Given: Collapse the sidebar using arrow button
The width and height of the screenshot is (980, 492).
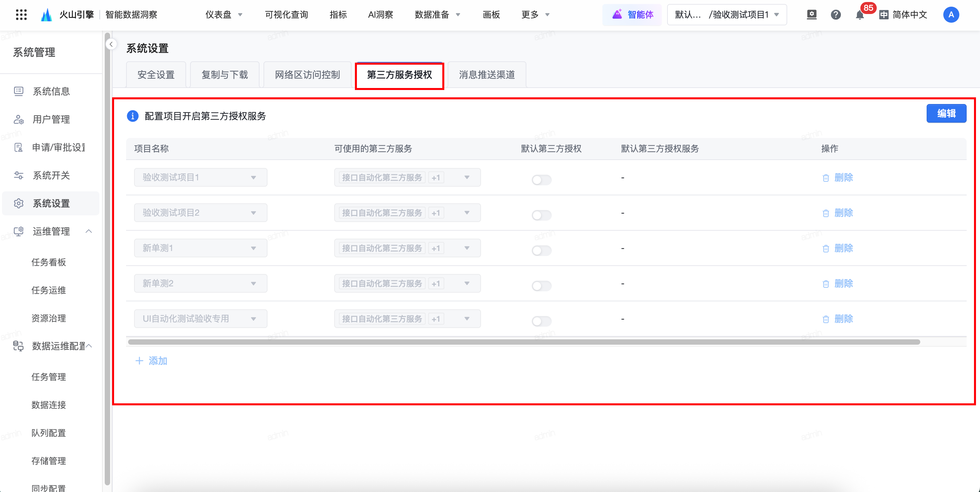Looking at the screenshot, I should [x=111, y=44].
